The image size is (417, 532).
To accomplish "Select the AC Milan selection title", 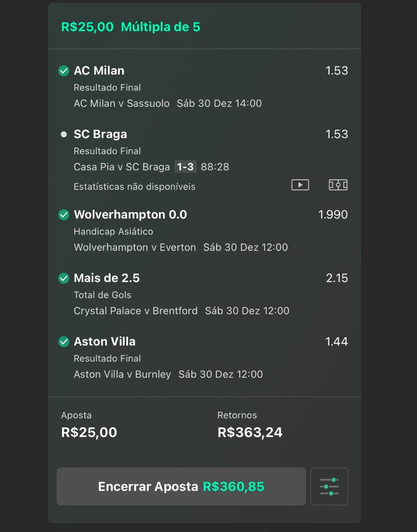I will point(99,71).
